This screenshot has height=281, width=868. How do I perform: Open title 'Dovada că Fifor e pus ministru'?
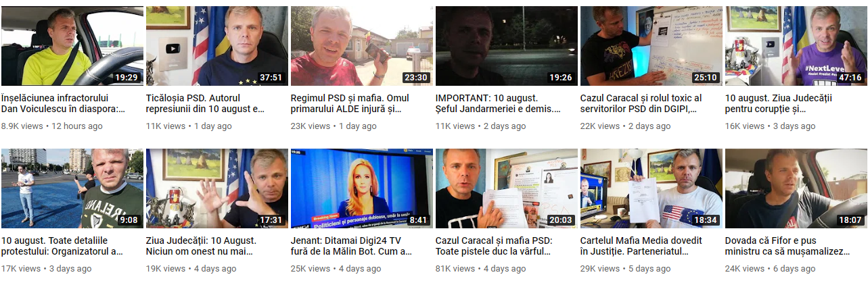coord(787,246)
